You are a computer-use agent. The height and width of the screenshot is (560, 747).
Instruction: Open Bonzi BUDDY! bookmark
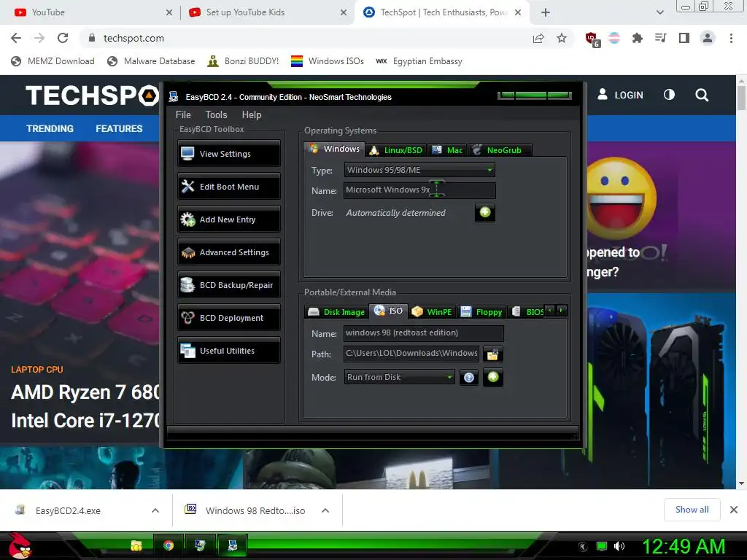pos(243,61)
